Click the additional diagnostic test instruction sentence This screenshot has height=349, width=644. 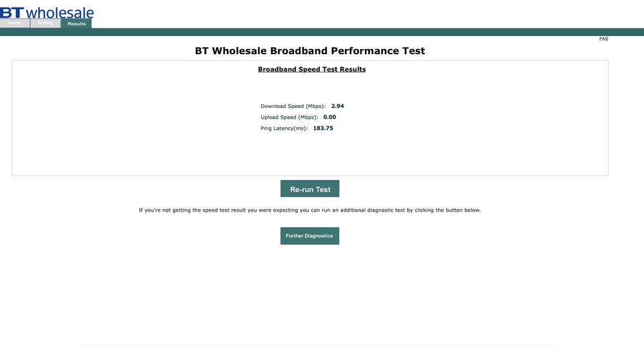click(x=309, y=210)
